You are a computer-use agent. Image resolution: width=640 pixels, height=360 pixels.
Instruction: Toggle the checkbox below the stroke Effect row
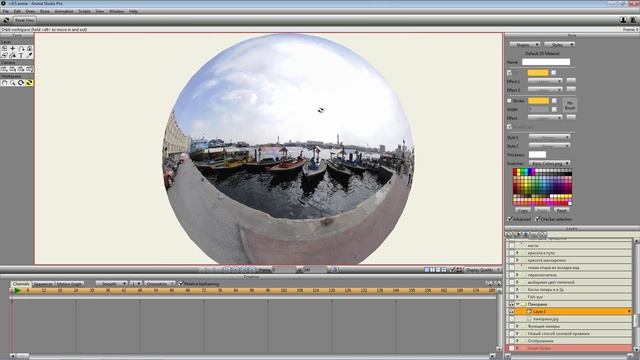click(509, 127)
